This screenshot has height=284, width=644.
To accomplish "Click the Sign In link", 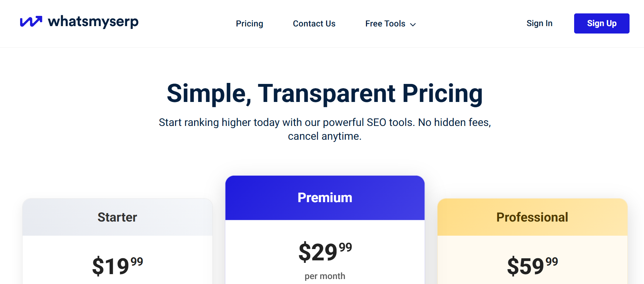I will [539, 23].
